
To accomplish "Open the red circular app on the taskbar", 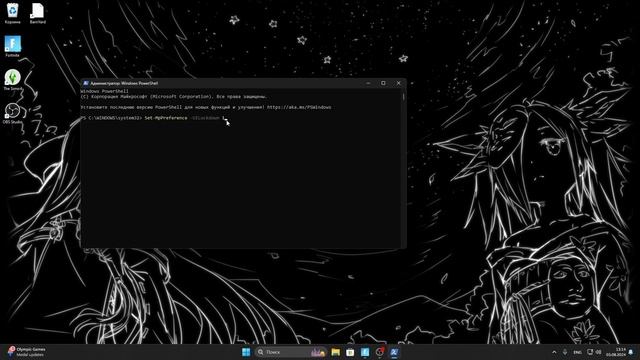I will pos(380,352).
